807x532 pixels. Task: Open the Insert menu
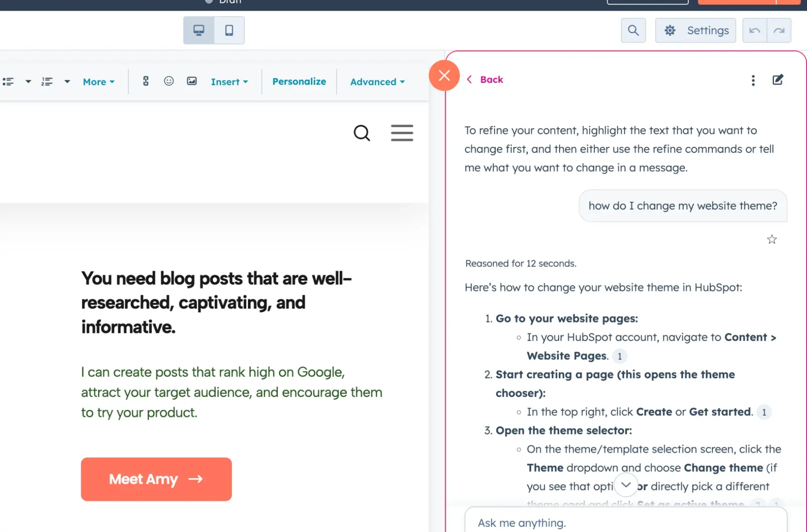[228, 81]
